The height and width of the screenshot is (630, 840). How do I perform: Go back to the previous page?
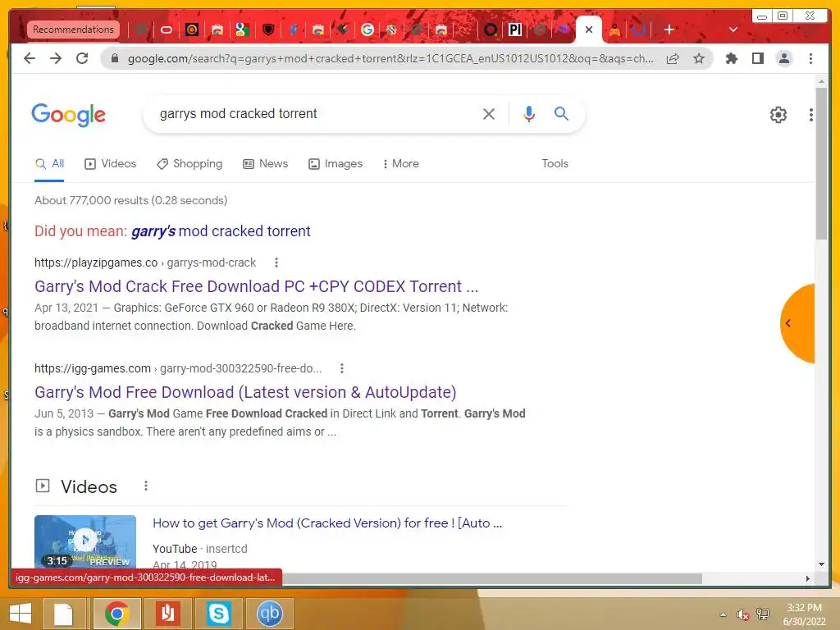click(30, 58)
